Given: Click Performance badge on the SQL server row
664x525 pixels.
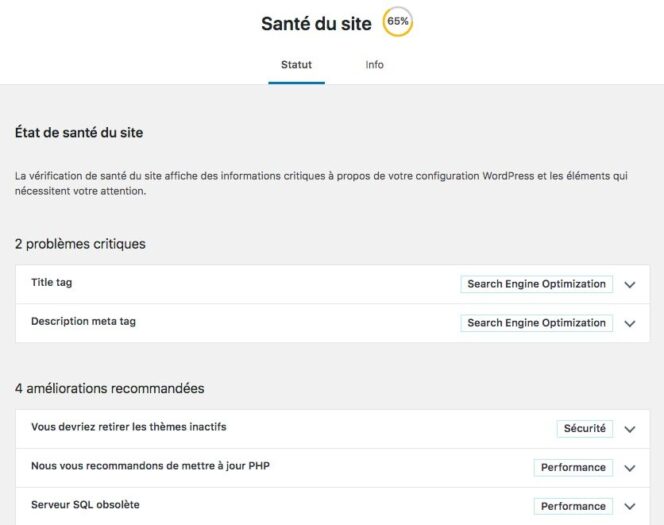Looking at the screenshot, I should click(x=573, y=506).
